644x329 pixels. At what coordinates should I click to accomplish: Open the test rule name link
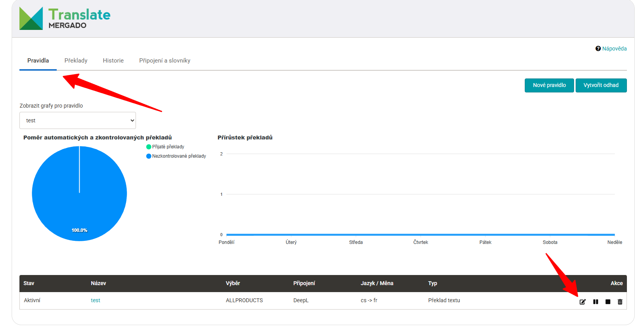[x=96, y=300]
